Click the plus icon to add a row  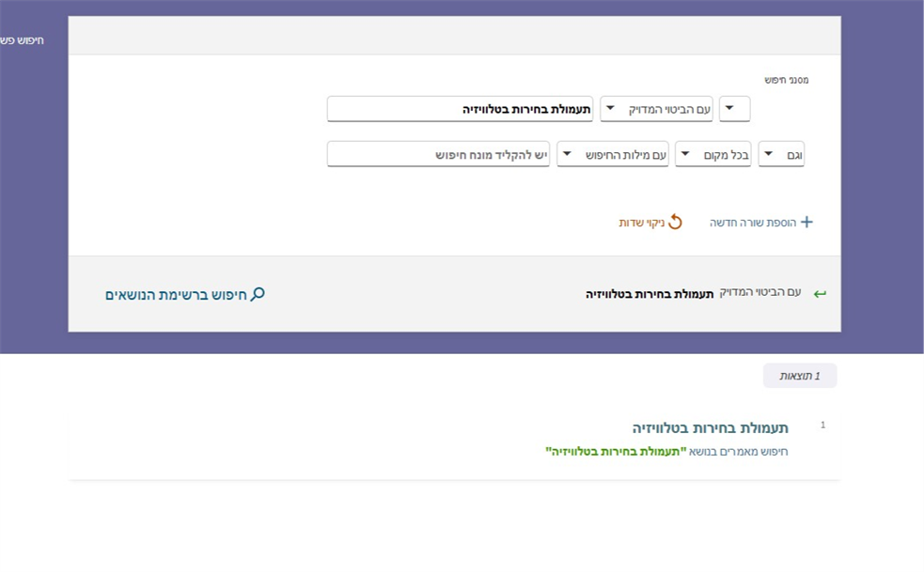click(806, 223)
